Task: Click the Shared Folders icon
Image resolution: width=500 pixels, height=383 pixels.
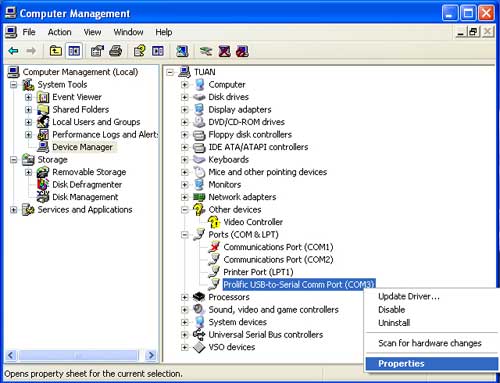Action: click(x=43, y=109)
